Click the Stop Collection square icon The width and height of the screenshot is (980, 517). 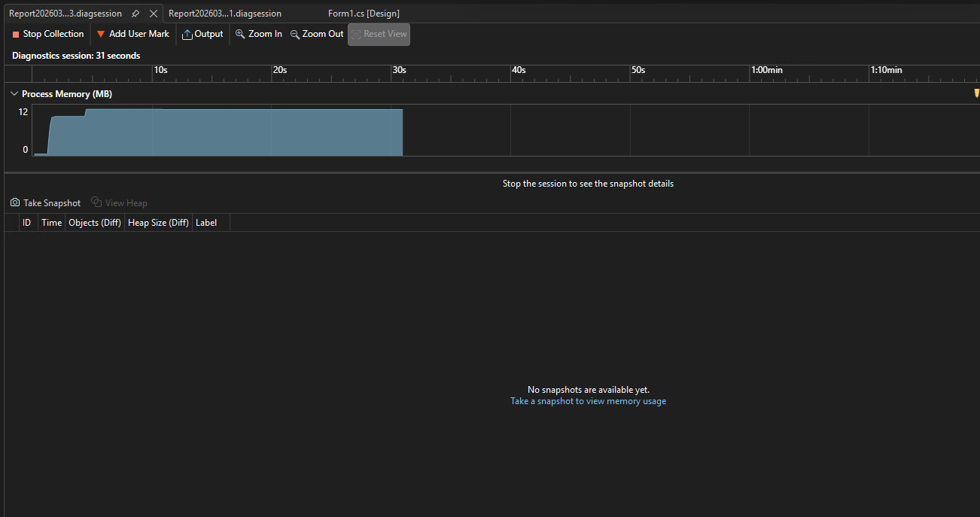coord(14,34)
